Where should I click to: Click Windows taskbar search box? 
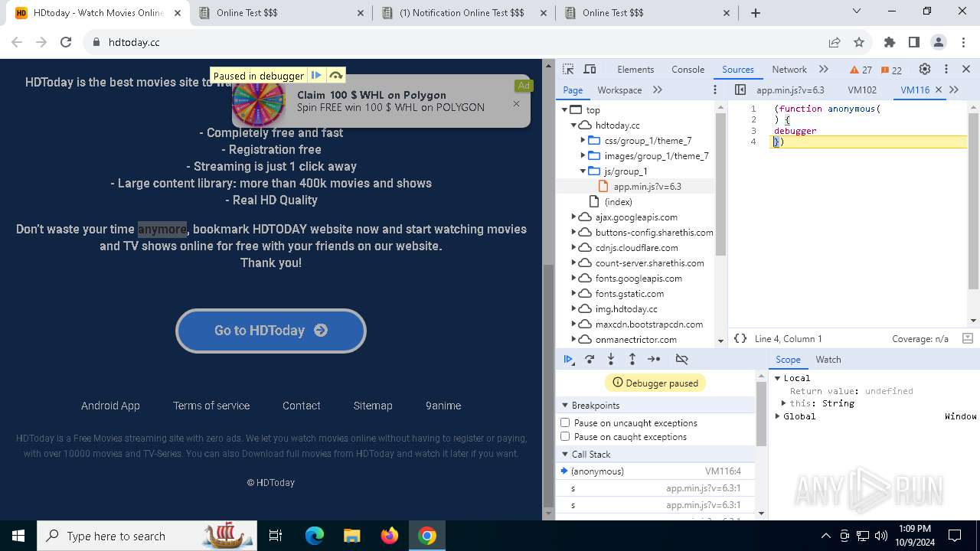click(146, 536)
